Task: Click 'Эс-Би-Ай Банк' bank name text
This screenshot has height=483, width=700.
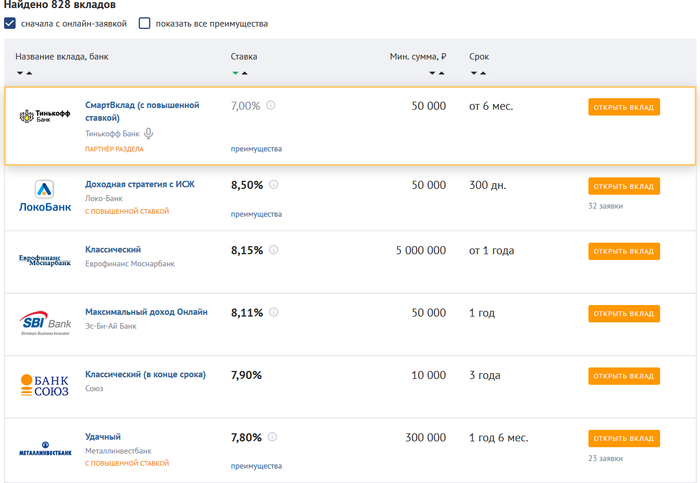Action: pos(111,326)
